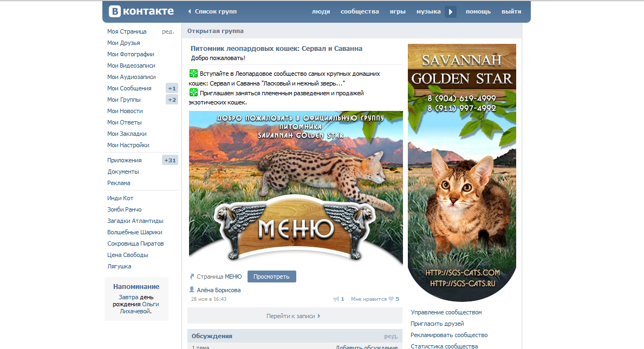Open Мои Настройки in sidebar
This screenshot has height=349, width=644.
click(x=128, y=145)
